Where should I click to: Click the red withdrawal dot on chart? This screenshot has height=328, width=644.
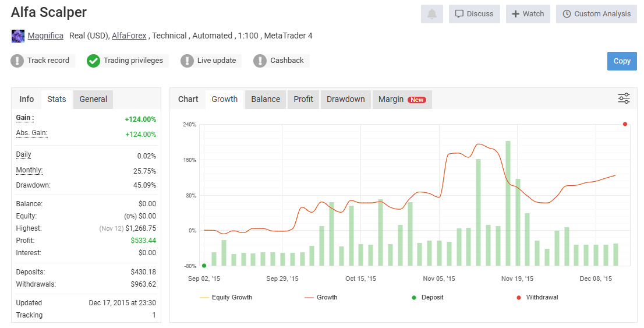tap(625, 124)
